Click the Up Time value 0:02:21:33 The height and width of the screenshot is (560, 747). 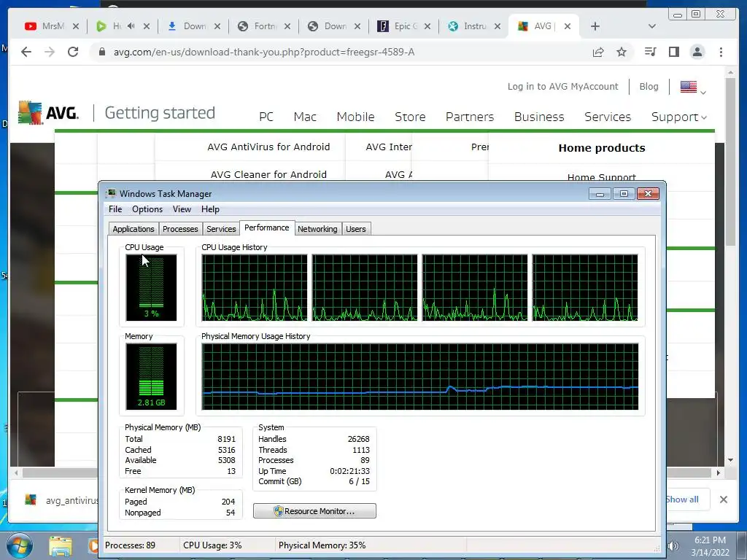coord(349,471)
